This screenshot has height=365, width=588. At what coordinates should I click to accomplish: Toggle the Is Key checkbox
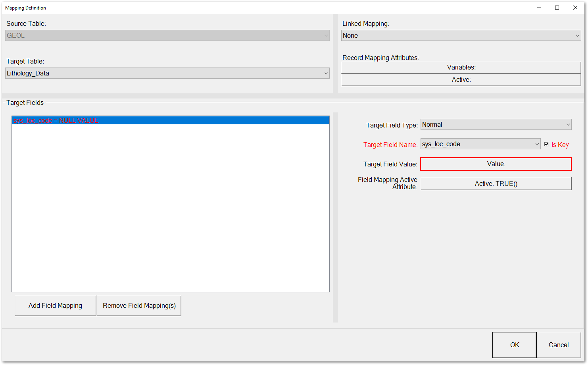click(x=546, y=144)
